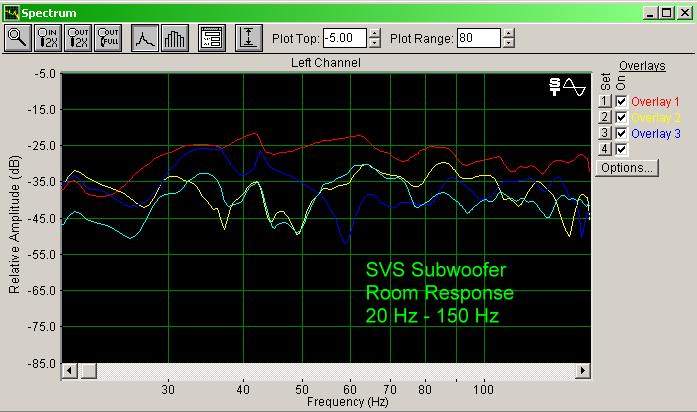Click the Zoom In 2X button
The height and width of the screenshot is (412, 697).
click(x=48, y=39)
